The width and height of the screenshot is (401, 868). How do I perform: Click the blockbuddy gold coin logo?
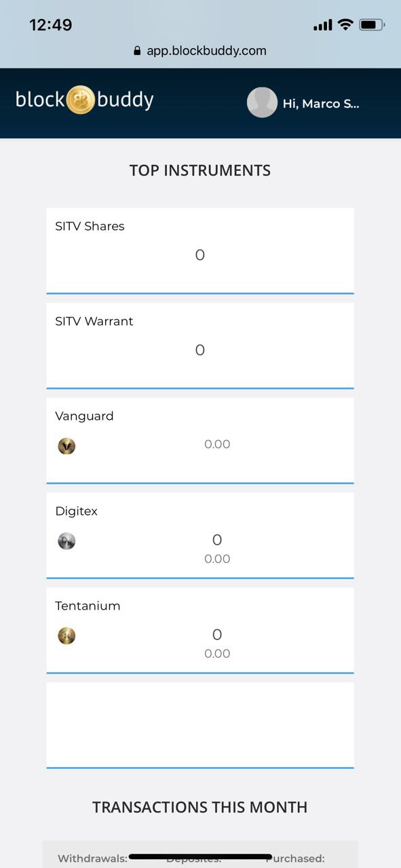[81, 100]
